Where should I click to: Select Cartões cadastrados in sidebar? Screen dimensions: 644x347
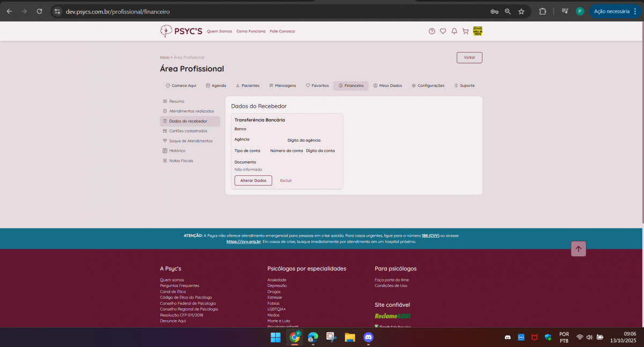tap(188, 131)
